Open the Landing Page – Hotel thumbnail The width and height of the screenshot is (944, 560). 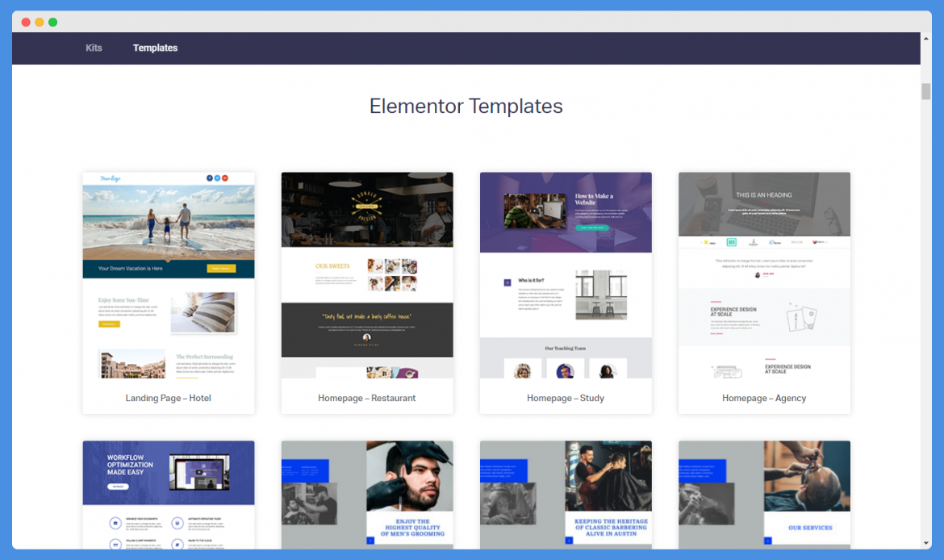coord(169,275)
